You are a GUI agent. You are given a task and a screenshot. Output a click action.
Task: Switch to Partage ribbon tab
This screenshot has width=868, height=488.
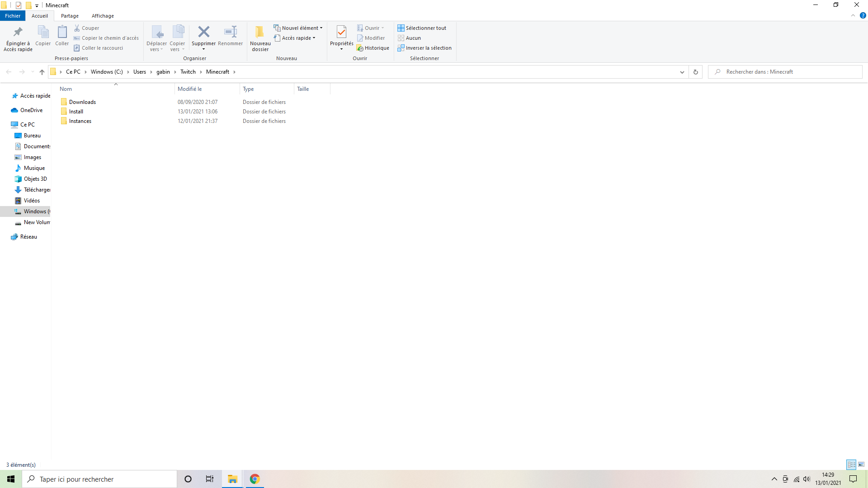[70, 16]
